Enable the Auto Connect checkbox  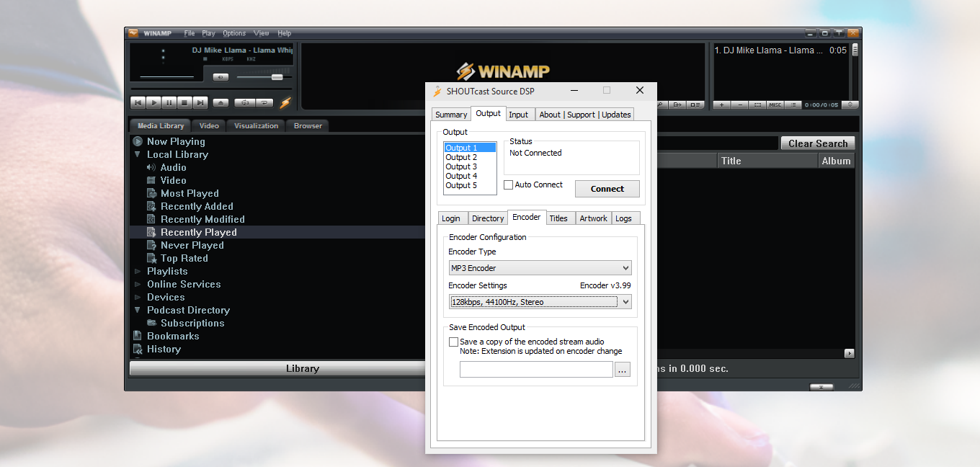tap(508, 185)
